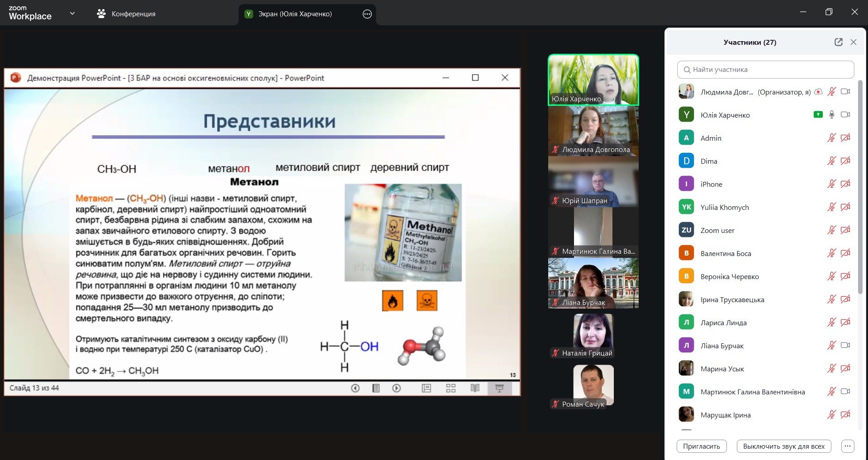
Task: Go to next slide in PowerPoint bar
Action: pyautogui.click(x=397, y=388)
